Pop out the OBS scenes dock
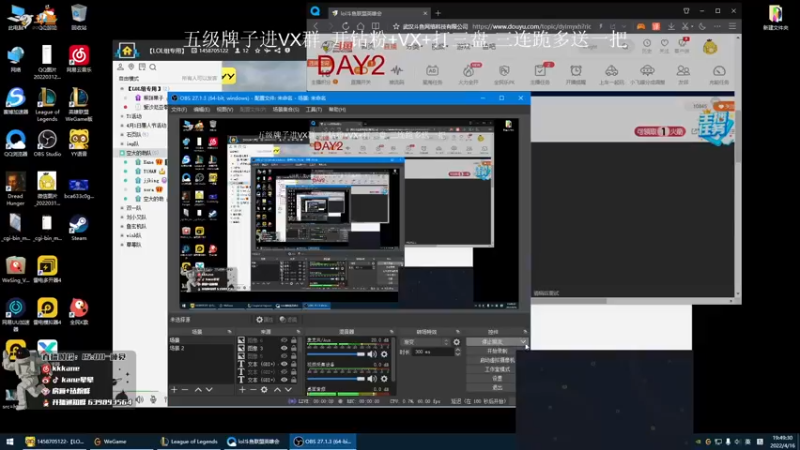Viewport: 800px width, 450px height. pos(229,332)
